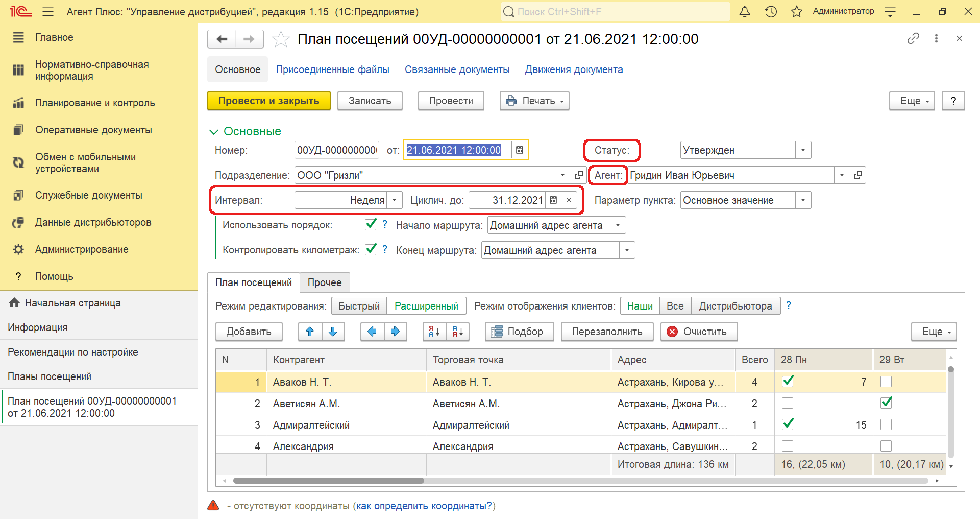Open the Agent field's linked record

click(x=858, y=175)
